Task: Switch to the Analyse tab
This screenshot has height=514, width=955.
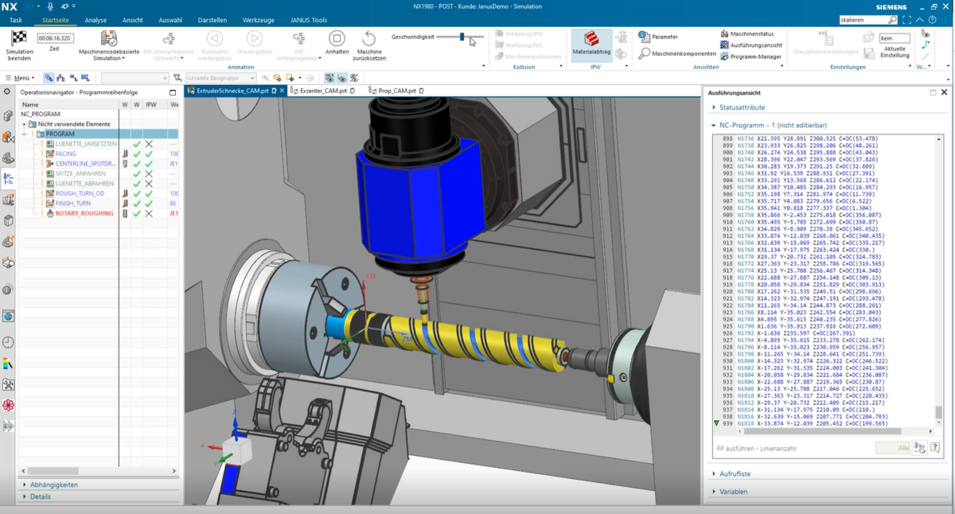Action: coord(96,20)
